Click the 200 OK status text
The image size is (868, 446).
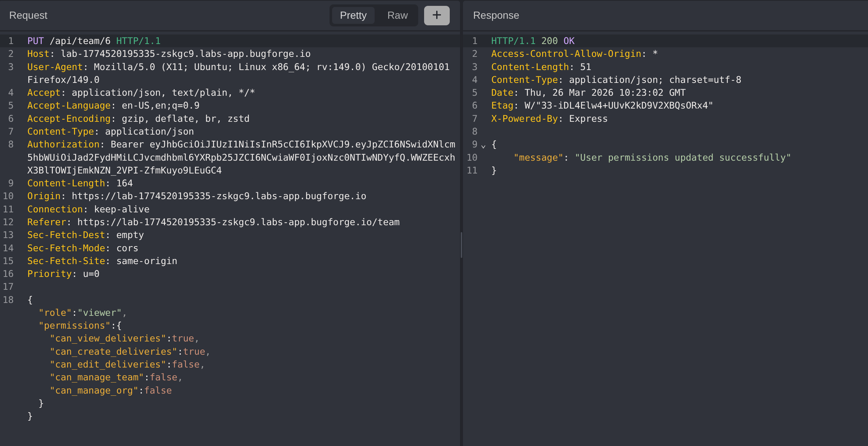[x=558, y=41]
